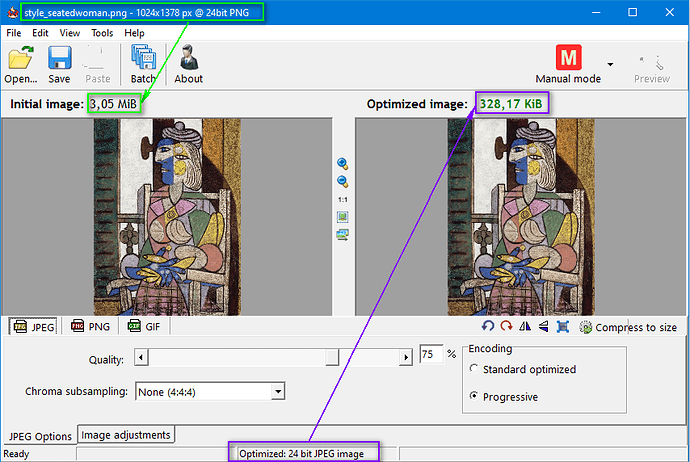This screenshot has width=690, height=462.
Task: Set zoom to 1:1 actual size
Action: 343,200
